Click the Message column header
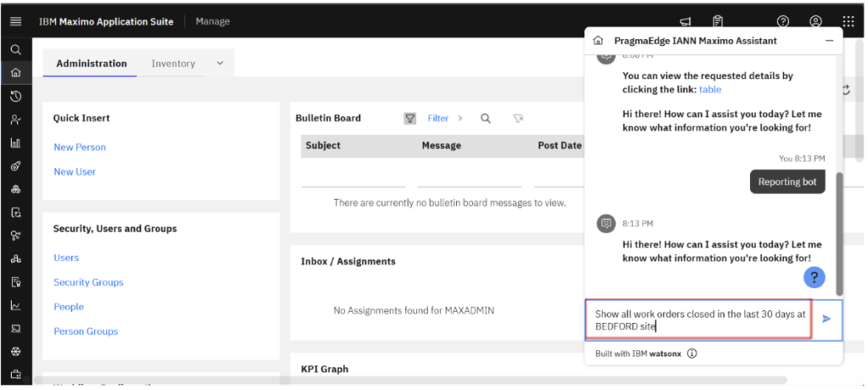This screenshot has width=868, height=390. [441, 146]
